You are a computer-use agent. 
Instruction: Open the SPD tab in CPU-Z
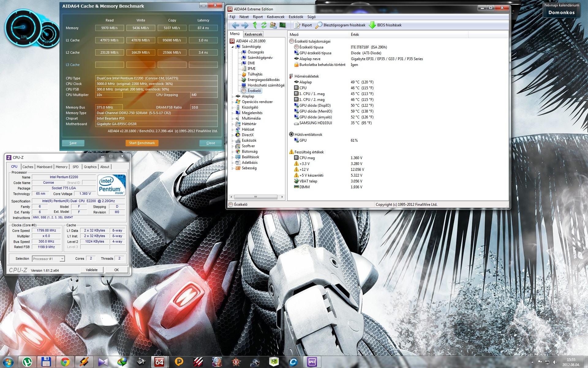click(76, 167)
